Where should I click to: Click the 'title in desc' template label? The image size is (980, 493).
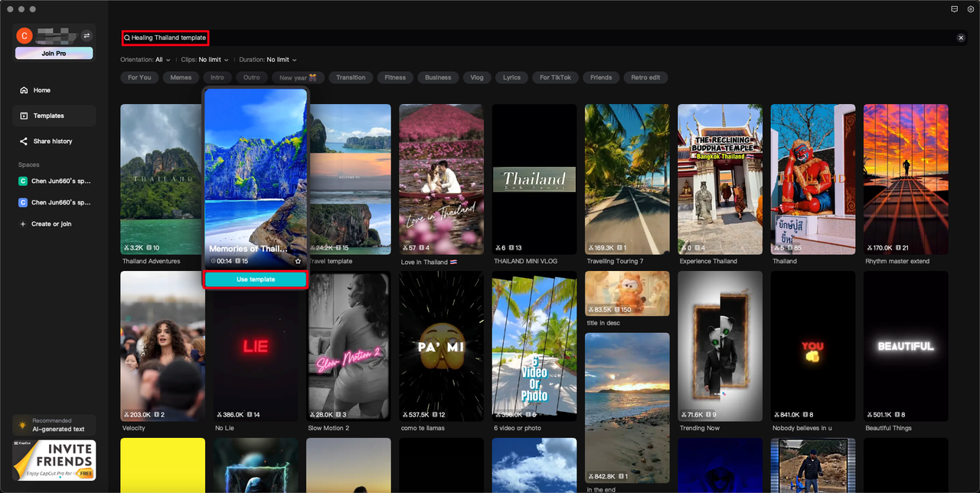(x=603, y=323)
